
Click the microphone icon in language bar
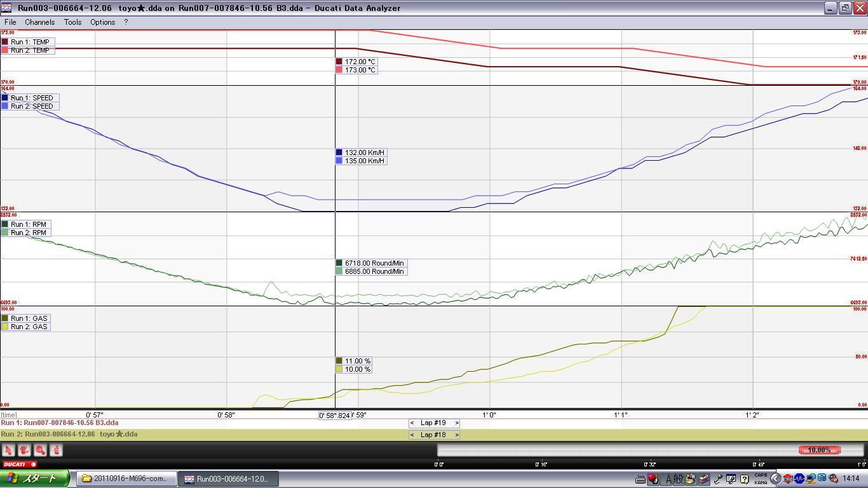(718, 479)
